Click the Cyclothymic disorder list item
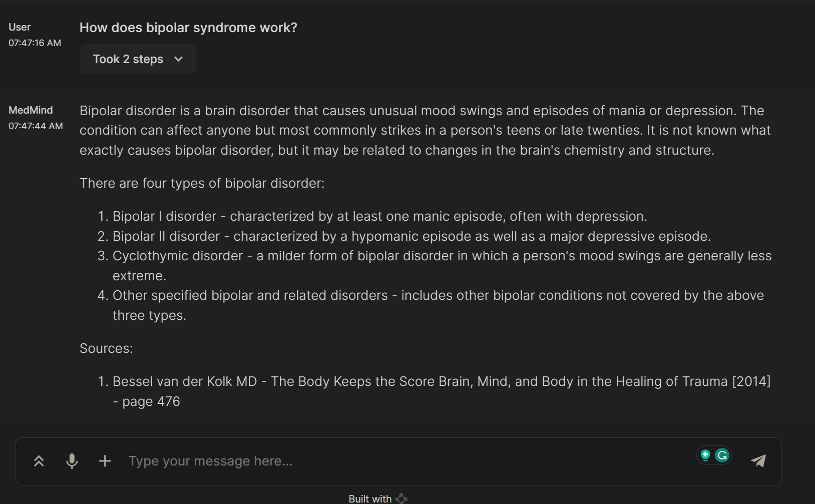This screenshot has height=504, width=815. tap(442, 256)
